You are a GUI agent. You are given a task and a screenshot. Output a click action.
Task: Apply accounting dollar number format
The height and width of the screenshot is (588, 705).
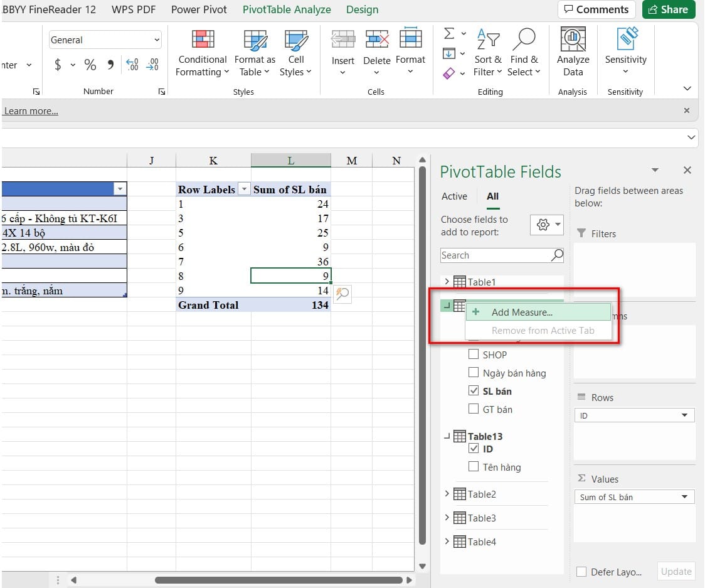[x=58, y=65]
